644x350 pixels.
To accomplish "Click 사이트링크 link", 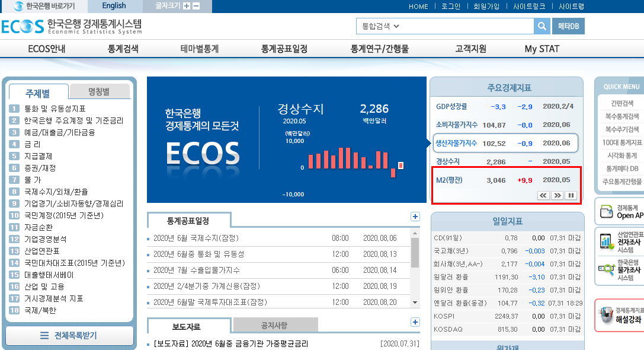I will pos(530,6).
